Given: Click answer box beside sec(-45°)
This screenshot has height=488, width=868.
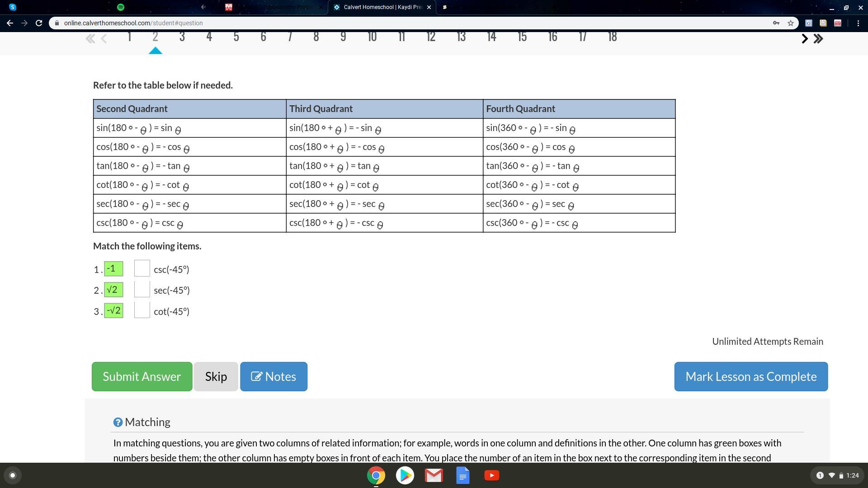Looking at the screenshot, I should coord(142,290).
